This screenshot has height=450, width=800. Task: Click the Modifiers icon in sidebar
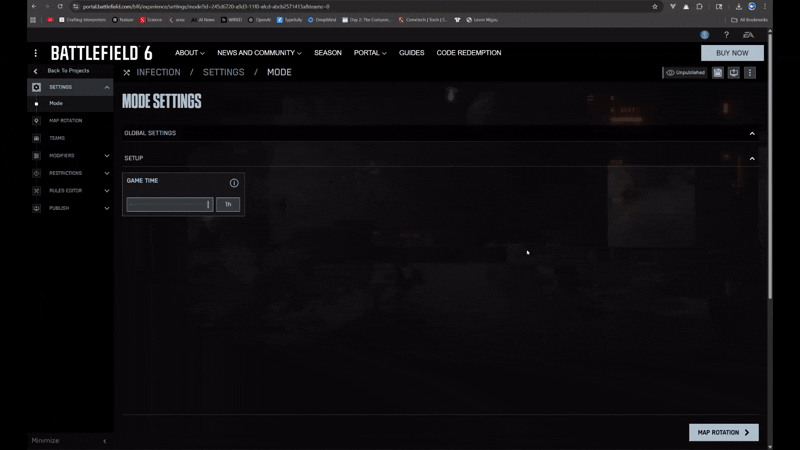[36, 156]
